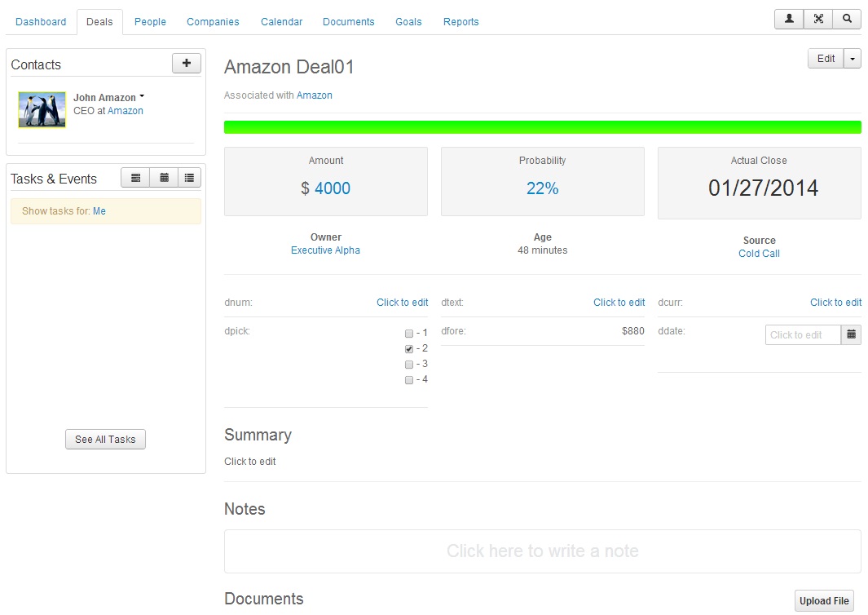This screenshot has height=615, width=868.
Task: Click the 48 minutes age value
Action: [543, 250]
